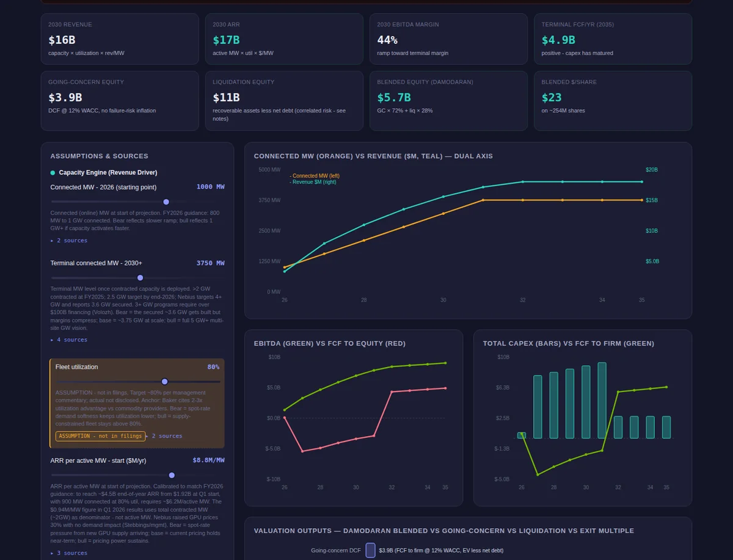This screenshot has width=733, height=560.
Task: Click the ARR per active MW slider handle
Action: pyautogui.click(x=172, y=475)
